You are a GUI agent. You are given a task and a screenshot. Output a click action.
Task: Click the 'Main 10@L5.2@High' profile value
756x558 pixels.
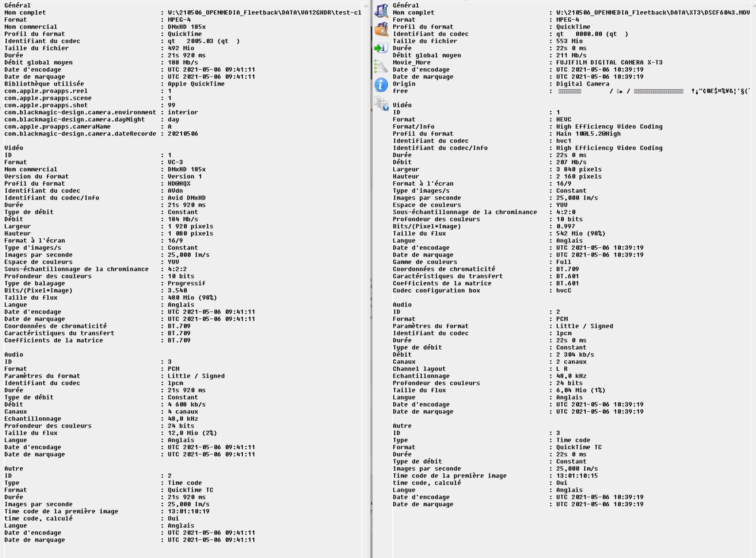pos(588,134)
